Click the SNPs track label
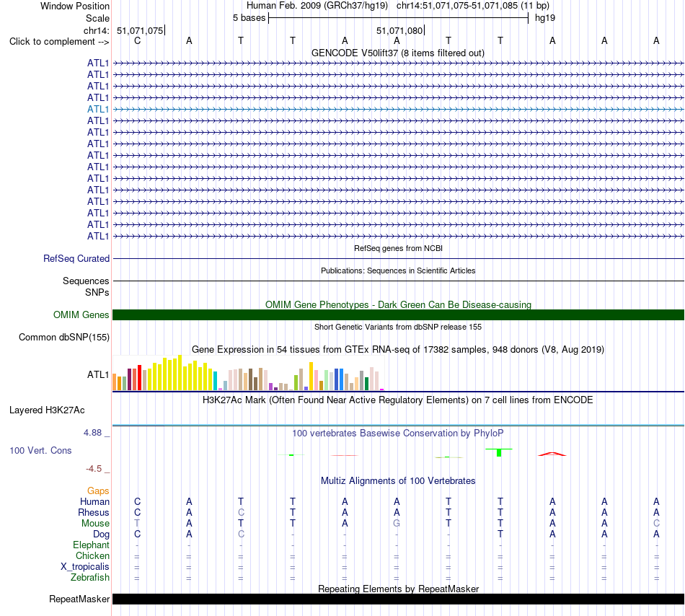 pyautogui.click(x=97, y=292)
